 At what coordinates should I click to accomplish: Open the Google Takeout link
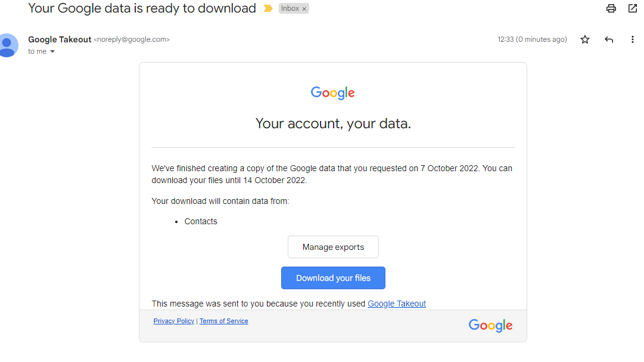tap(396, 304)
